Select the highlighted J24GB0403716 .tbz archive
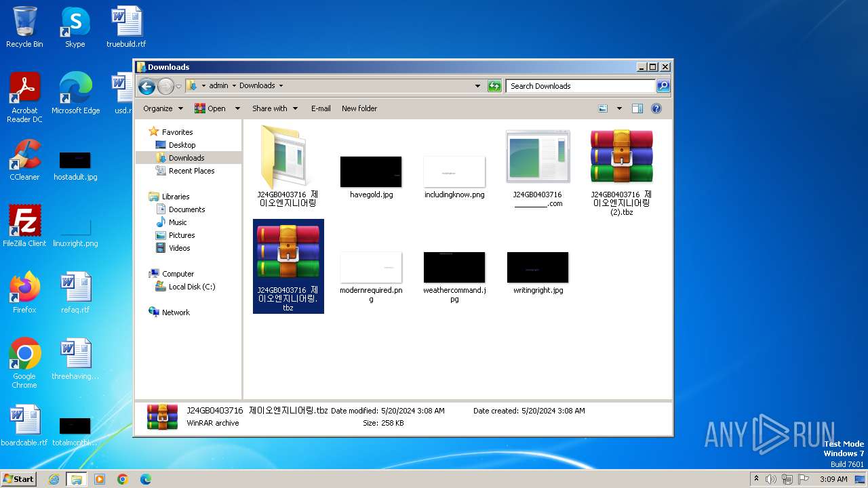The width and height of the screenshot is (868, 488). tap(288, 266)
